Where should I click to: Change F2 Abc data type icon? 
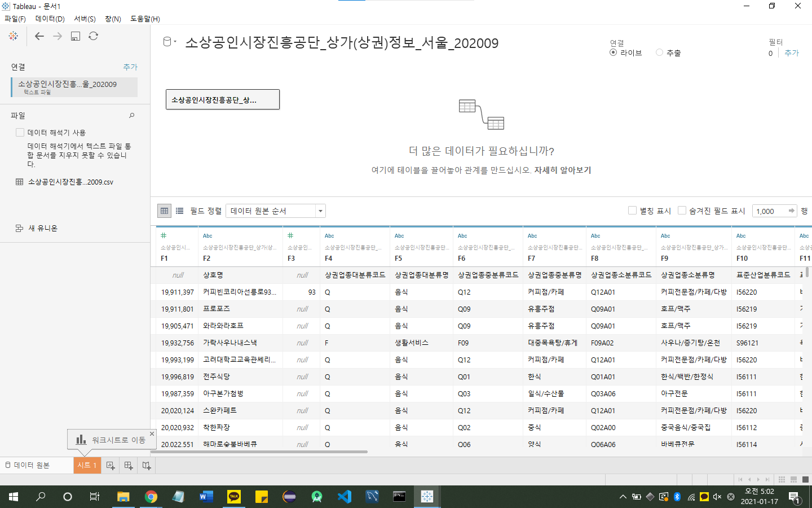pos(208,236)
